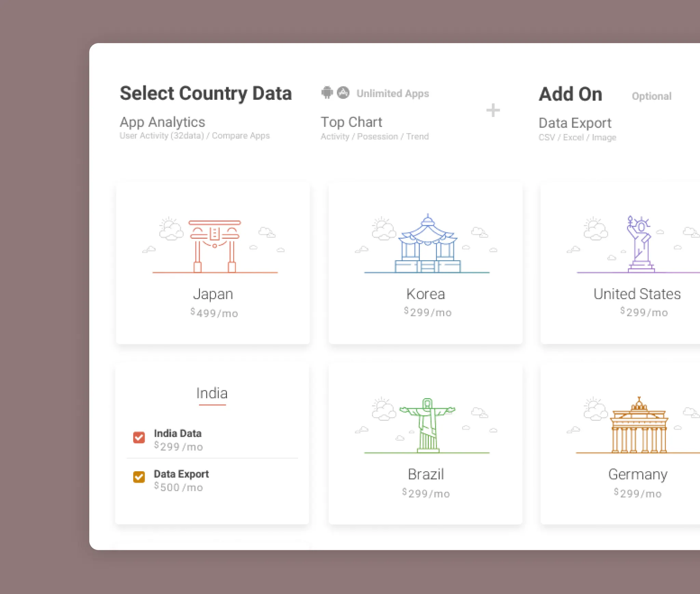Click the Android robot icon

(327, 92)
